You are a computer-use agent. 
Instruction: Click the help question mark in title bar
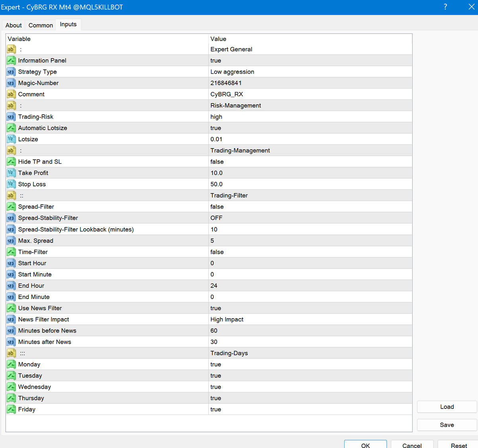click(x=445, y=7)
